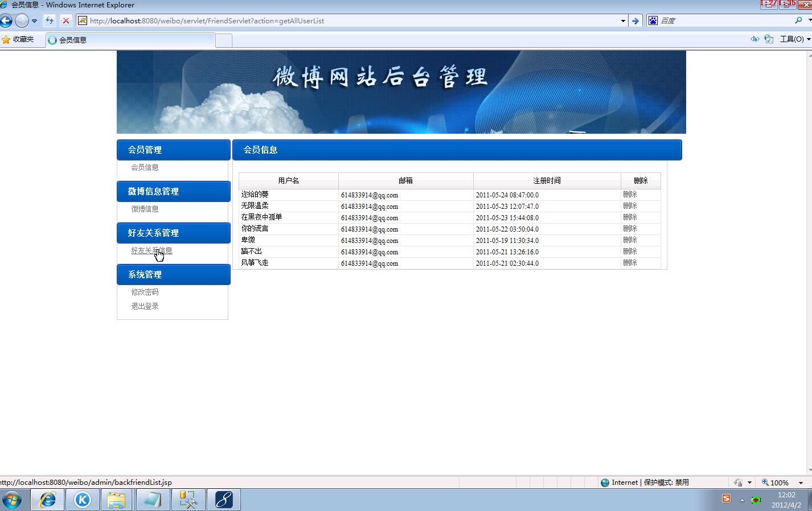This screenshot has width=812, height=511.
Task: Click the Windows Start button
Action: pyautogui.click(x=11, y=500)
